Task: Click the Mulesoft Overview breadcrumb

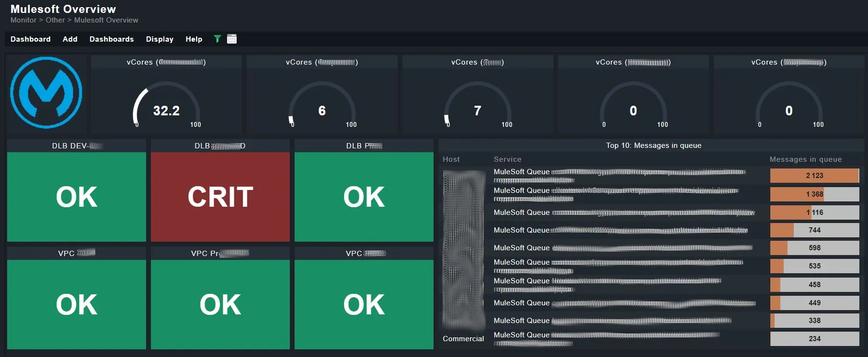Action: pyautogui.click(x=106, y=20)
